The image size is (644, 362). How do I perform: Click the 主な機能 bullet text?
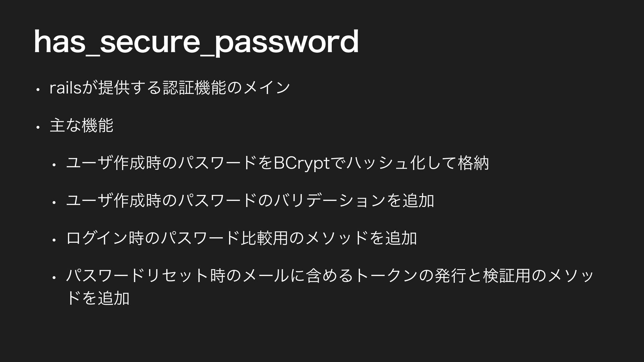[x=82, y=125]
